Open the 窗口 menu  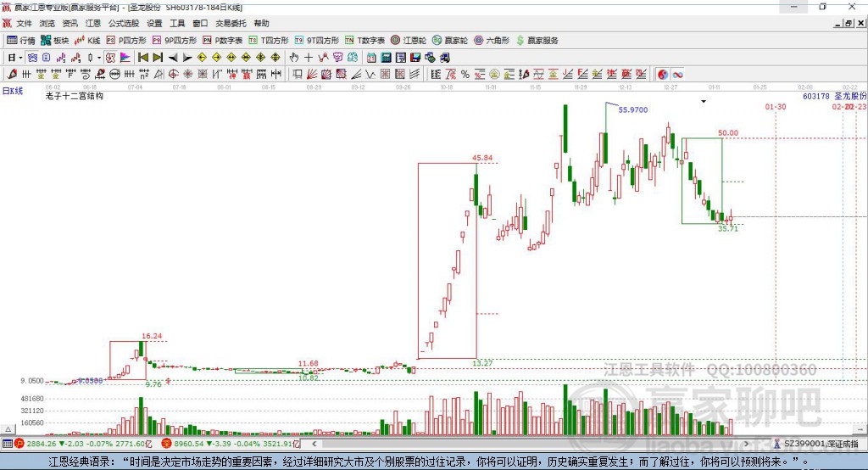pyautogui.click(x=200, y=23)
